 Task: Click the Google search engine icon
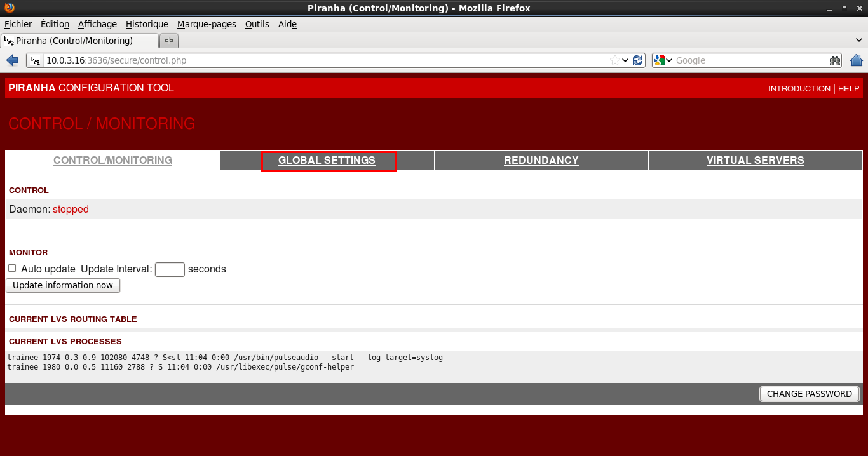point(660,60)
